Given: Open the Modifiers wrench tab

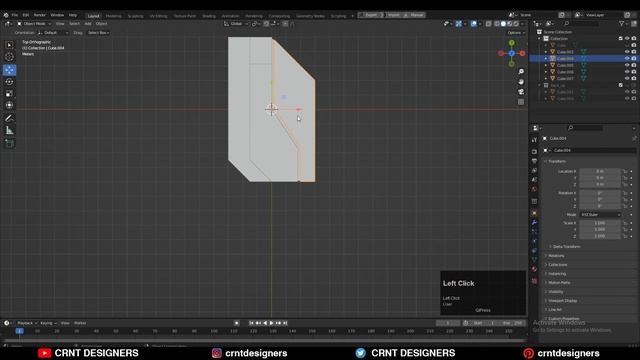Looking at the screenshot, I should point(534,223).
